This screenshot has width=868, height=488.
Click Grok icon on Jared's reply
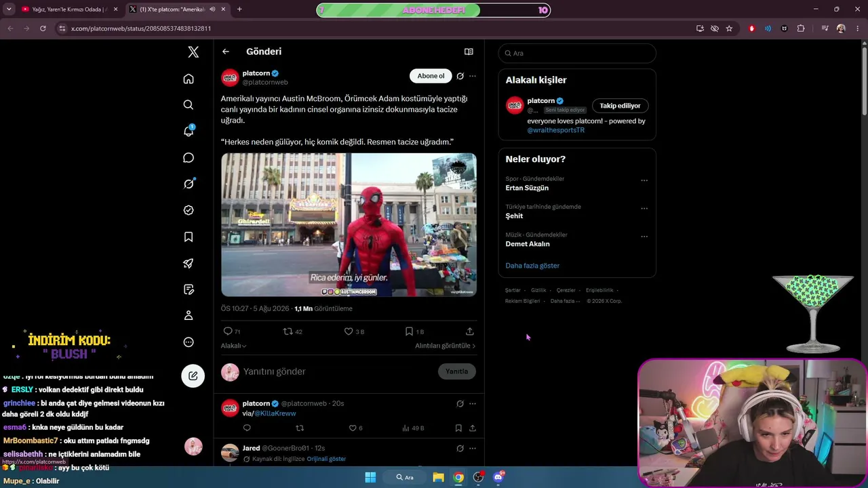[460, 448]
